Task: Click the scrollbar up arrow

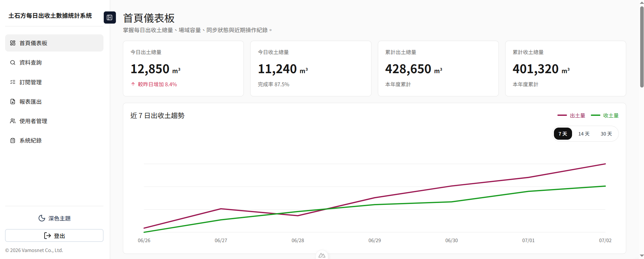Action: coord(642,3)
